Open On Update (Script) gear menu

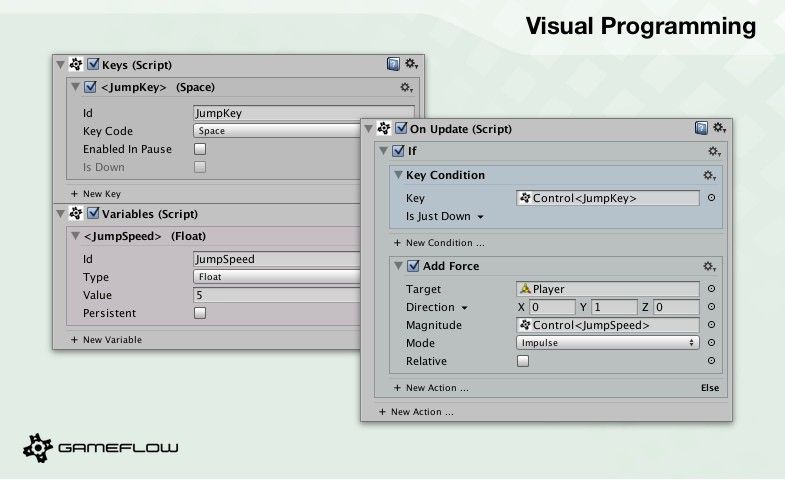click(719, 128)
